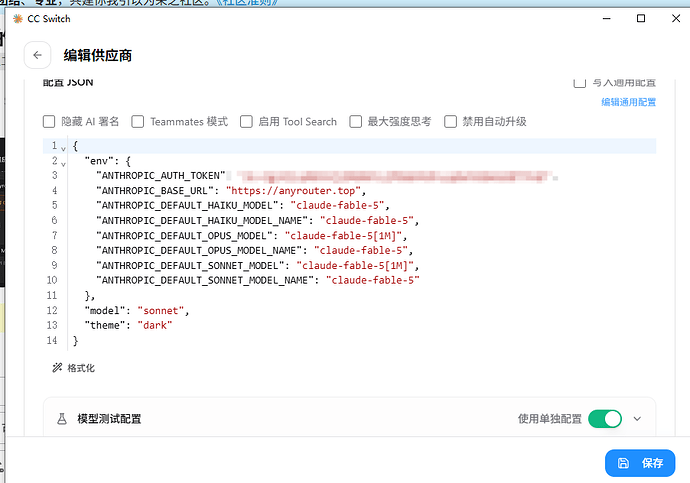Close the CC Switch window
The image size is (690, 483).
(676, 18)
